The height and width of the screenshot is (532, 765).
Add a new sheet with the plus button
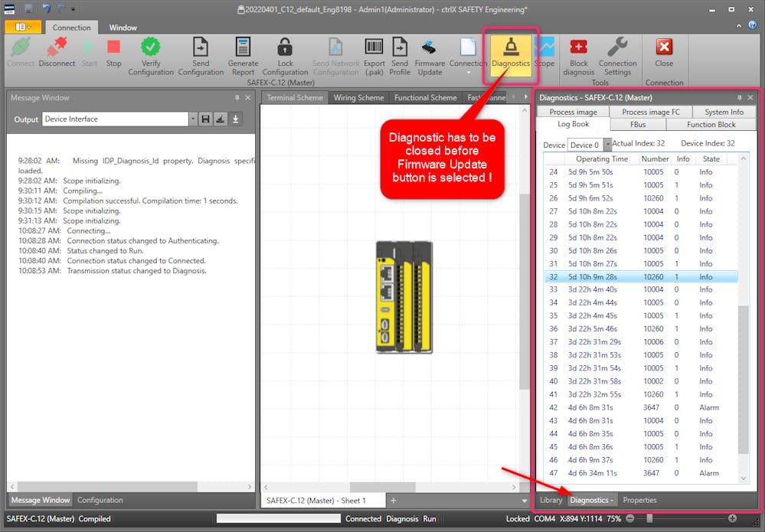(x=394, y=501)
